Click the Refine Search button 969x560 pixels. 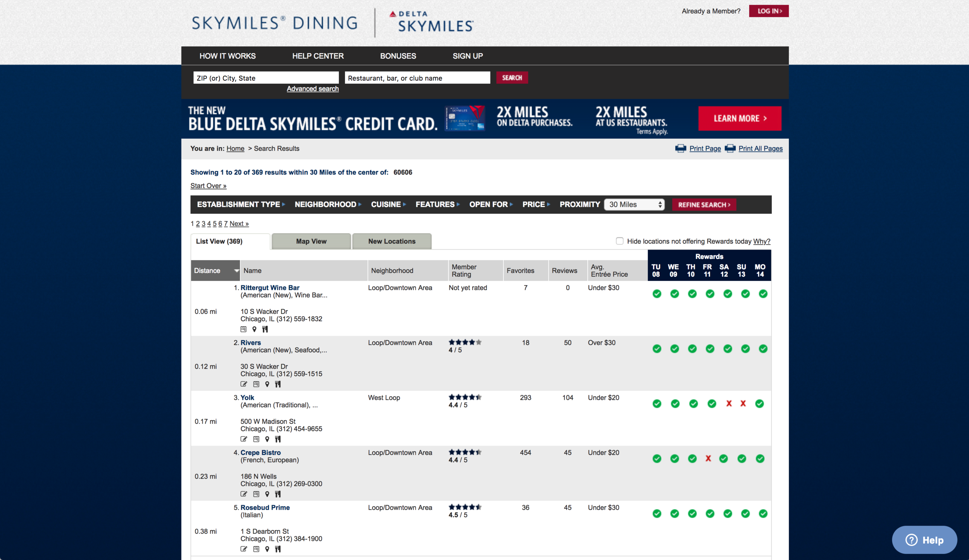click(x=704, y=205)
